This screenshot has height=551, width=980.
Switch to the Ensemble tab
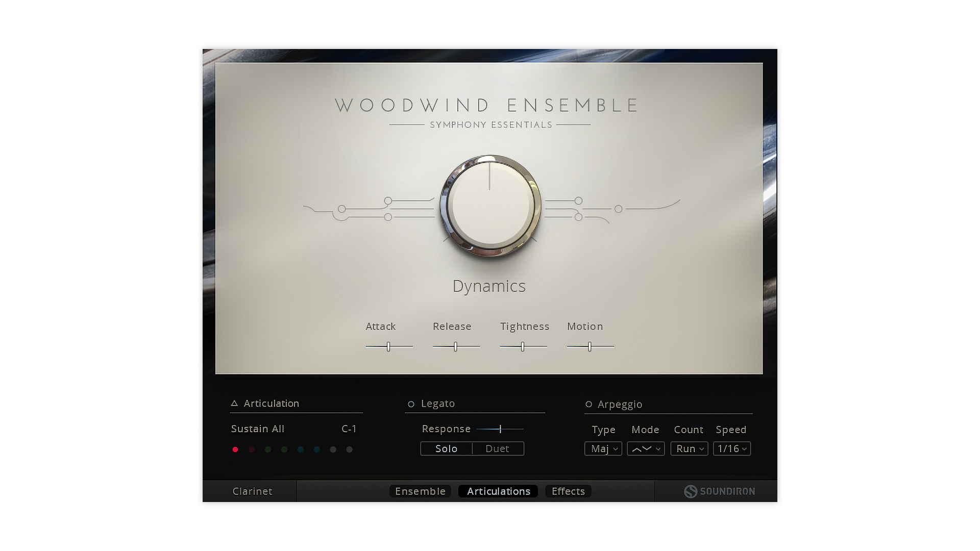coord(420,491)
